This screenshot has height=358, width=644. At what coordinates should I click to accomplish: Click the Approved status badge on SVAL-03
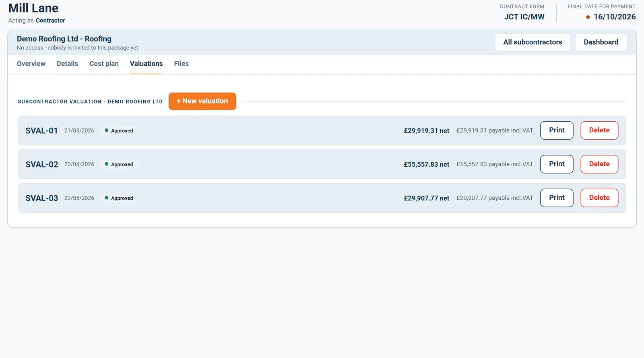tap(119, 199)
